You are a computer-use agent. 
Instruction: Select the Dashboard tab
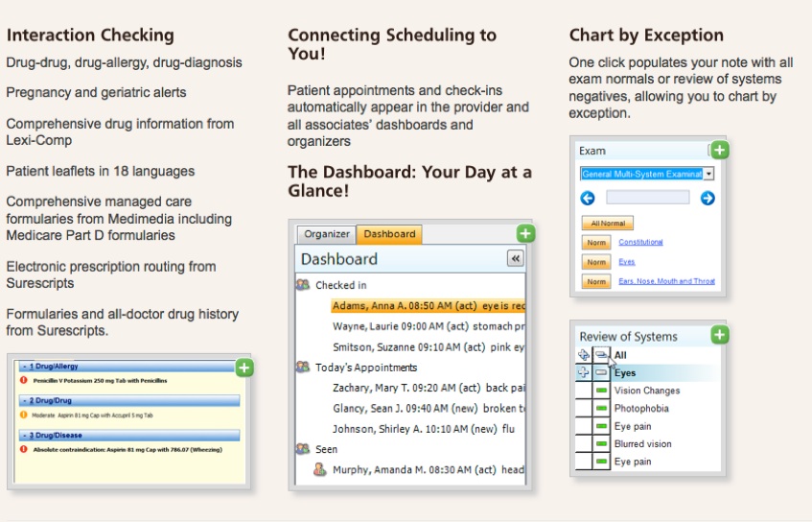pos(389,234)
